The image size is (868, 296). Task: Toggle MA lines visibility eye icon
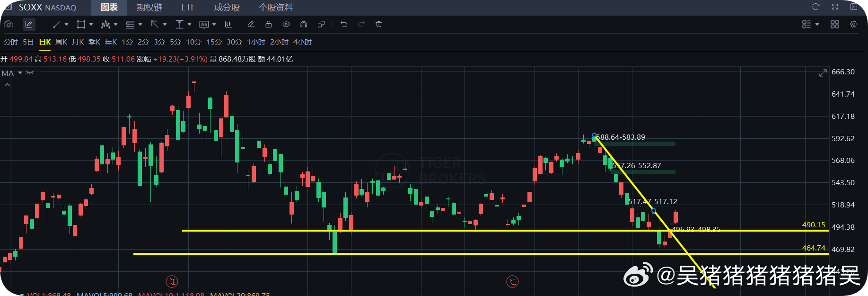pyautogui.click(x=30, y=72)
